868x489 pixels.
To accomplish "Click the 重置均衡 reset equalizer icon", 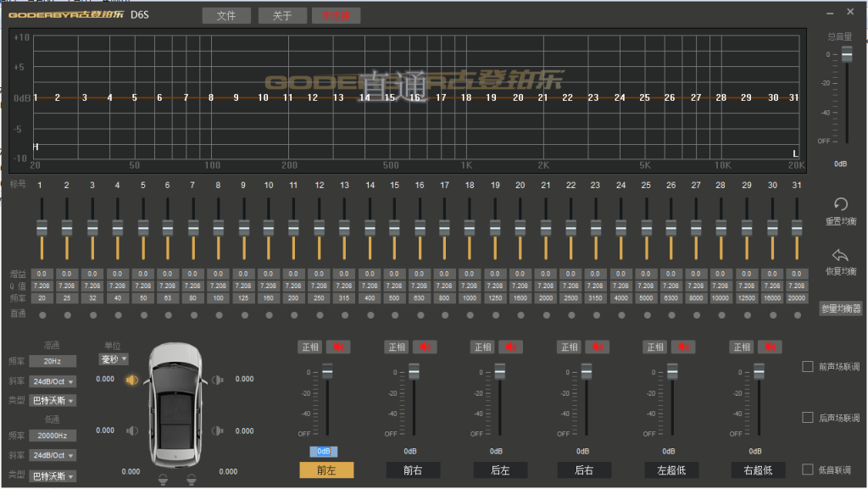I will [x=840, y=204].
